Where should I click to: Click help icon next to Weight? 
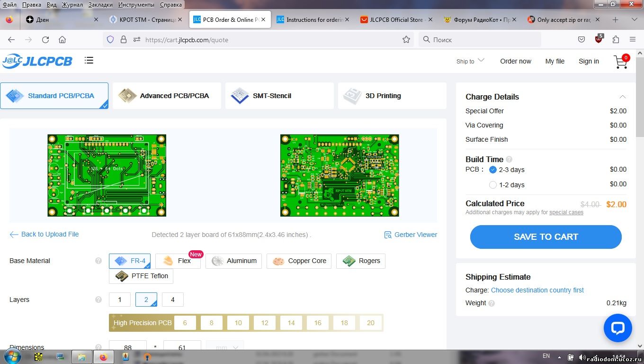pyautogui.click(x=492, y=303)
